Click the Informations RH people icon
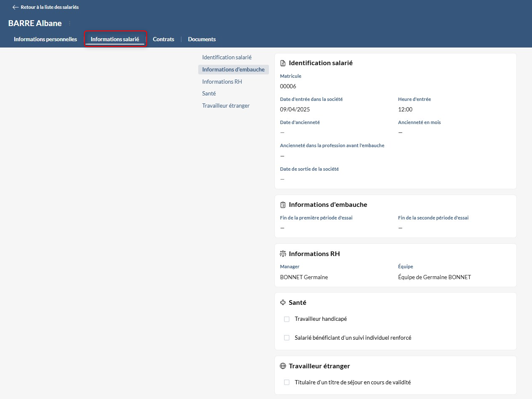This screenshot has height=399, width=532. pos(283,254)
